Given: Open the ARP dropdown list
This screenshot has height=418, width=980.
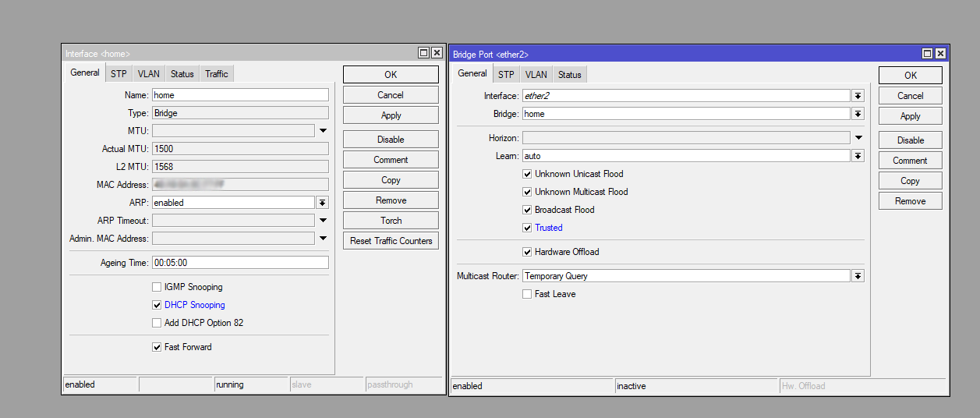Looking at the screenshot, I should click(x=322, y=202).
